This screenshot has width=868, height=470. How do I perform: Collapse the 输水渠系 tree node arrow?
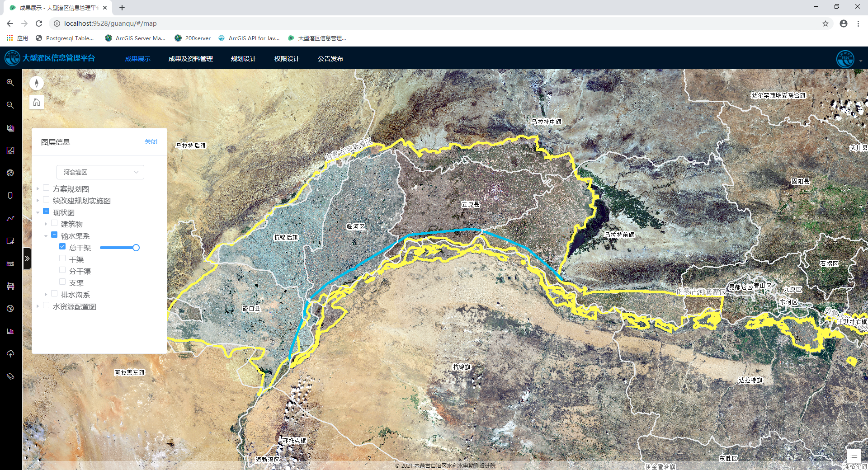tap(46, 235)
